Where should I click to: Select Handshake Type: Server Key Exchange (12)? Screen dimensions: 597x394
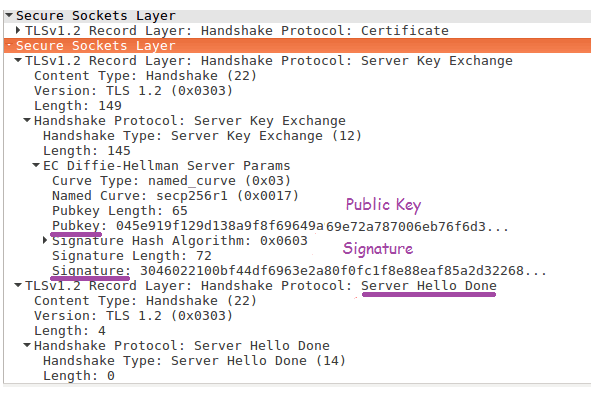[202, 136]
